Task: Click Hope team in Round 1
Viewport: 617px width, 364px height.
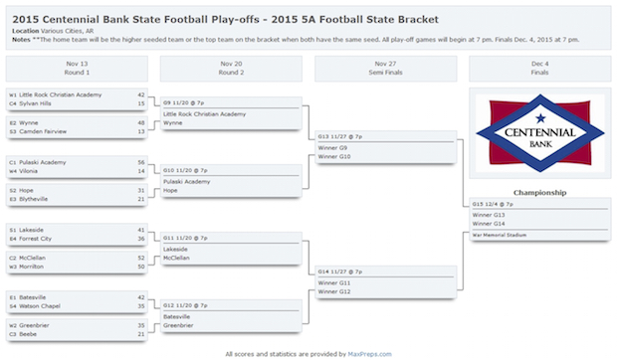Action: pos(26,190)
